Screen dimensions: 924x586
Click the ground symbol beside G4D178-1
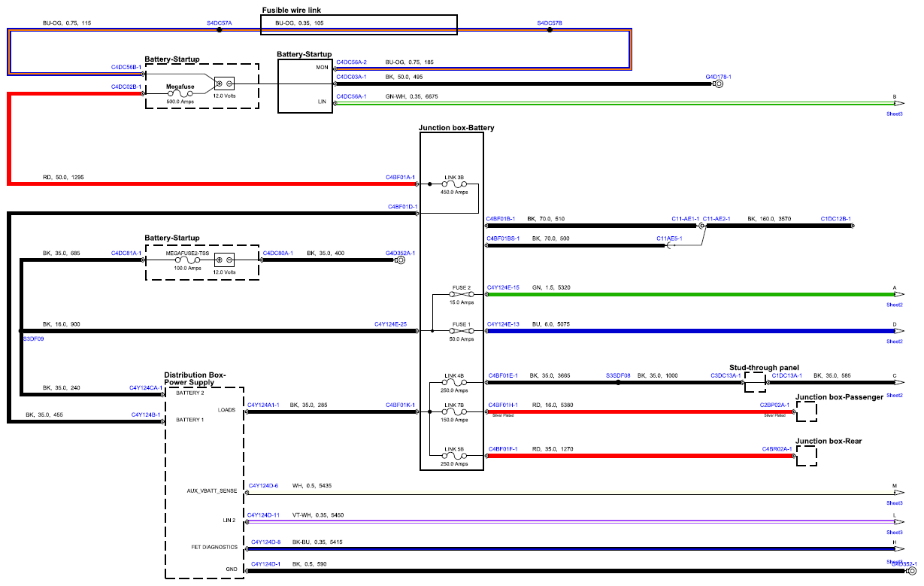(x=719, y=84)
